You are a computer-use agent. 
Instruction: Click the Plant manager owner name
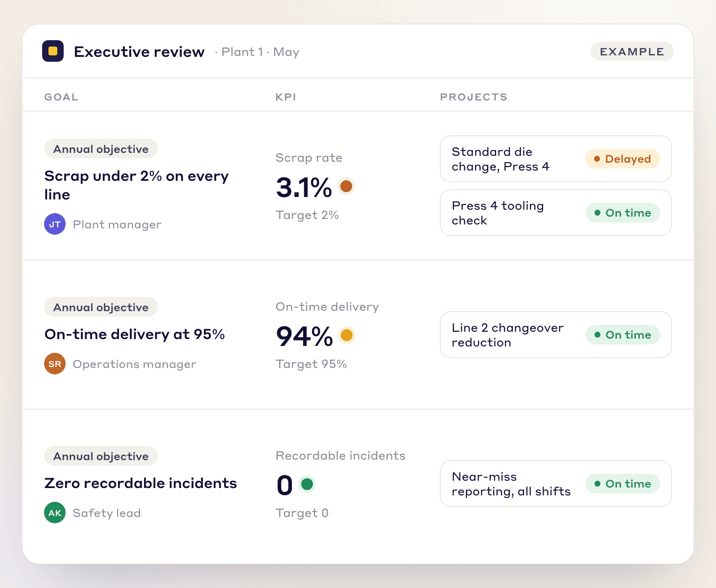117,224
